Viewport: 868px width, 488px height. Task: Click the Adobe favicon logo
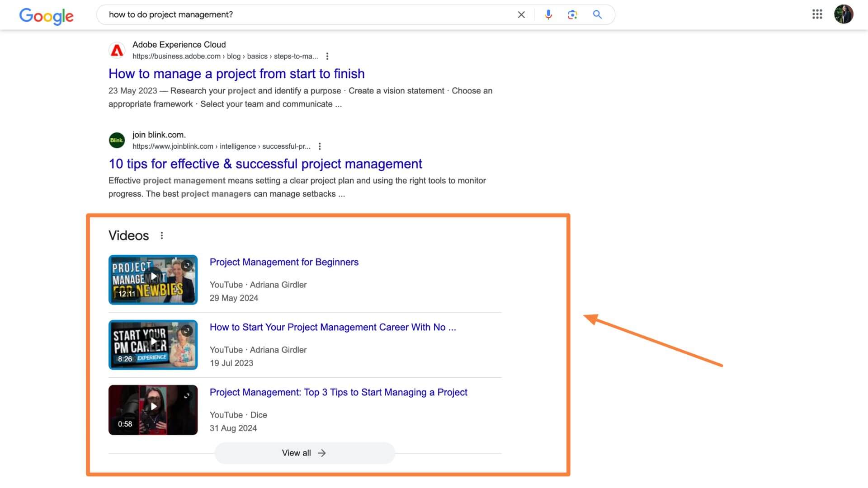[x=117, y=50]
